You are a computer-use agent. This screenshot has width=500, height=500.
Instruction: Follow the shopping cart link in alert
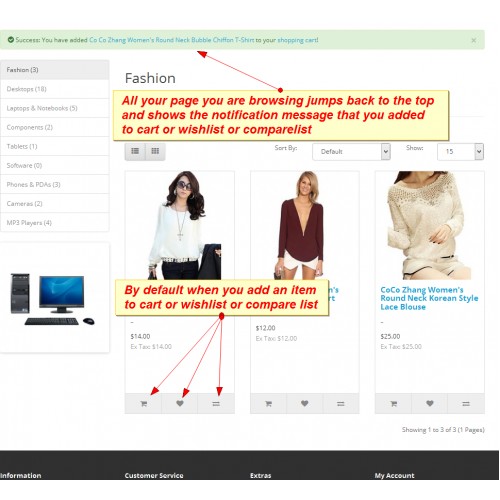tap(297, 40)
